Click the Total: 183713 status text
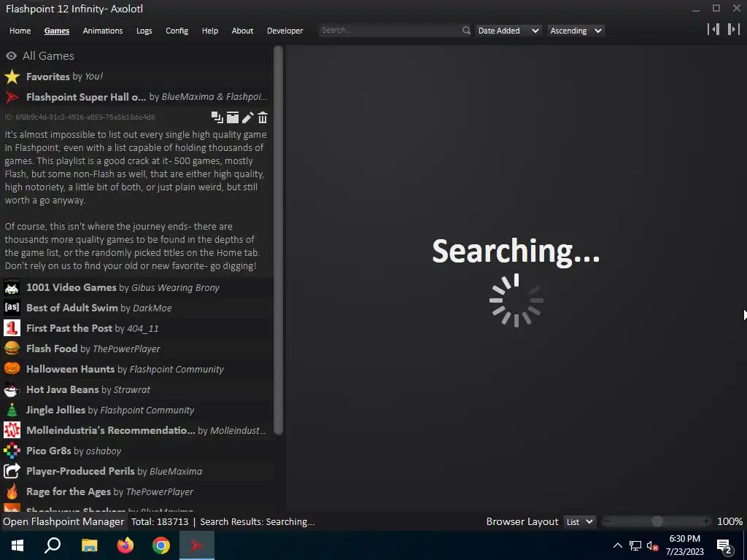Screen dimensions: 747x560 [x=160, y=522]
